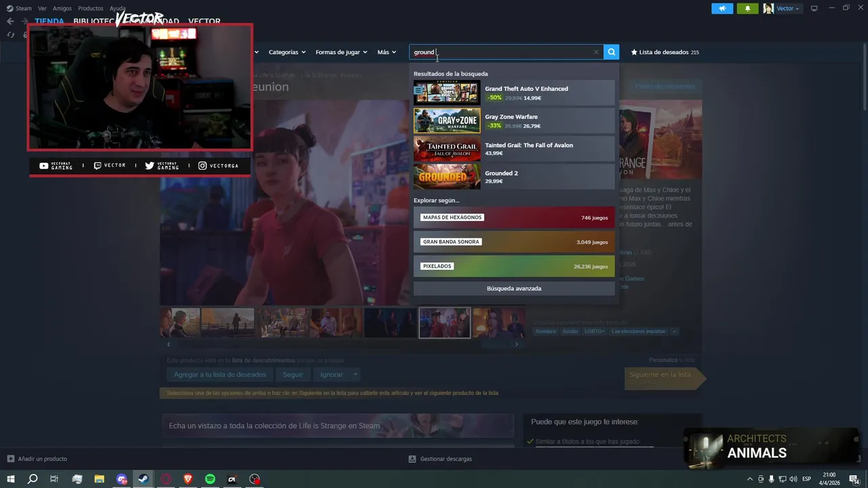This screenshot has height=488, width=868.
Task: Open Brave browser from the taskbar
Action: pyautogui.click(x=188, y=479)
